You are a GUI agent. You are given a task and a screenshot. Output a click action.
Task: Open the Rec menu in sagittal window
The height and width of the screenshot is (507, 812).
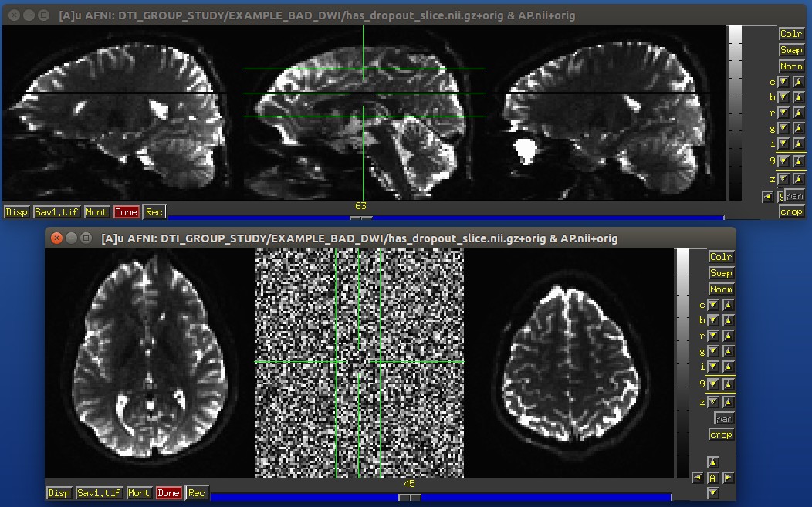(154, 212)
